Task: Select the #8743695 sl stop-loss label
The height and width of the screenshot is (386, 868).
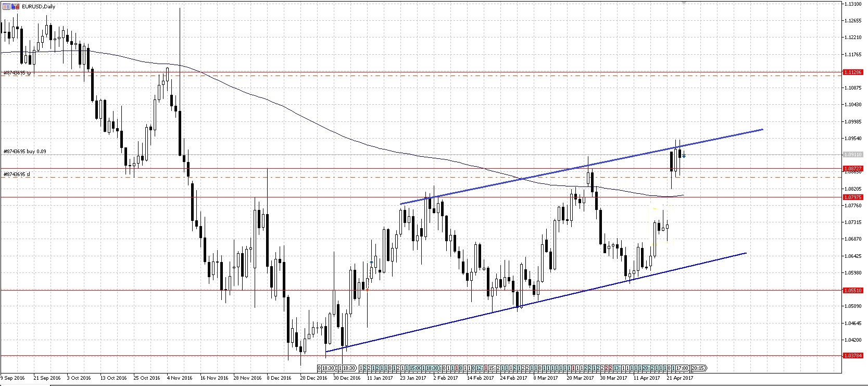Action: coord(17,175)
